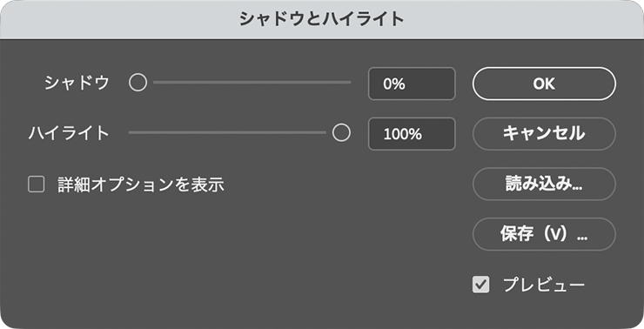Click the checkmark inside the プレビュー box
Viewport: 644px width, 329px height.
(x=481, y=285)
